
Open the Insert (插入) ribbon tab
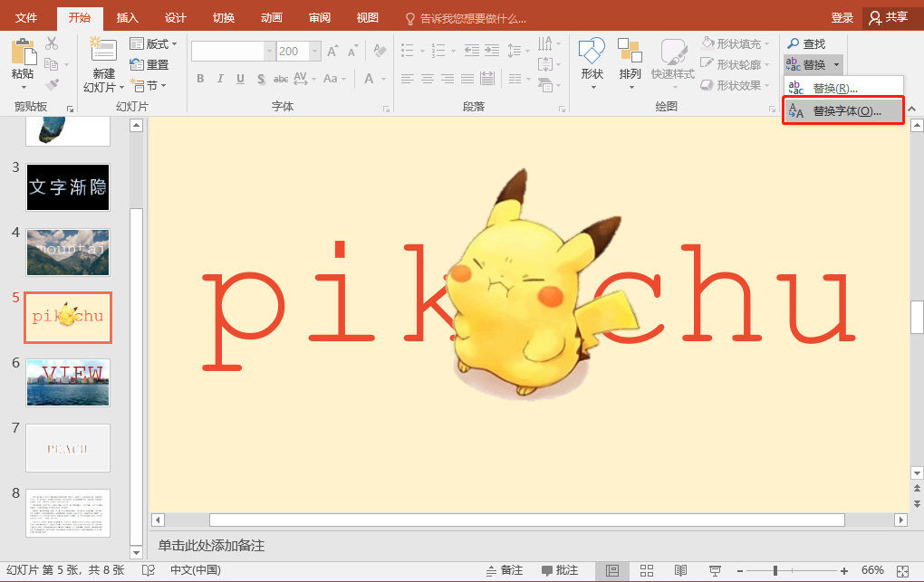coord(128,17)
